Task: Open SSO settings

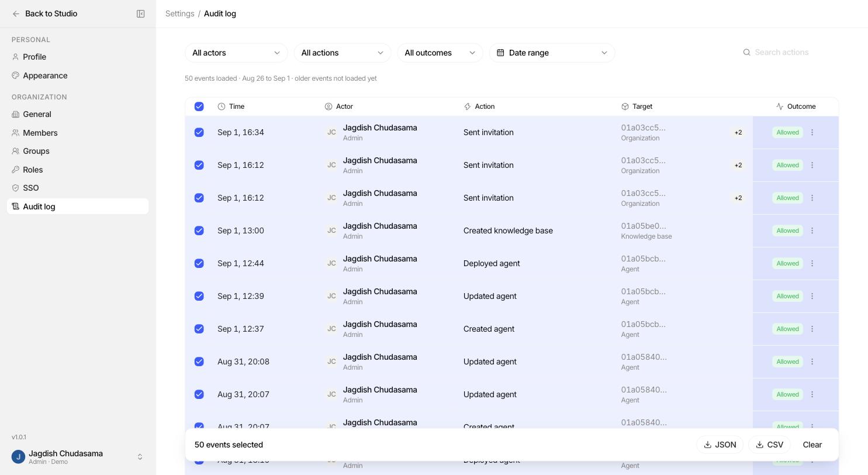Action: point(78,188)
